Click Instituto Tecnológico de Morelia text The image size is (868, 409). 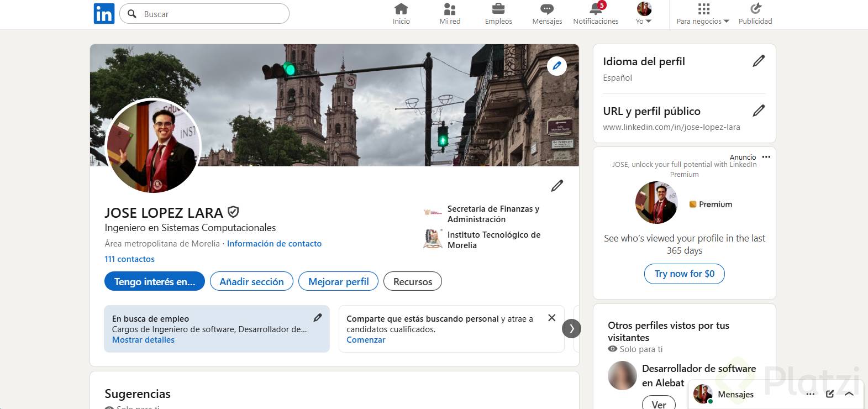coord(494,240)
